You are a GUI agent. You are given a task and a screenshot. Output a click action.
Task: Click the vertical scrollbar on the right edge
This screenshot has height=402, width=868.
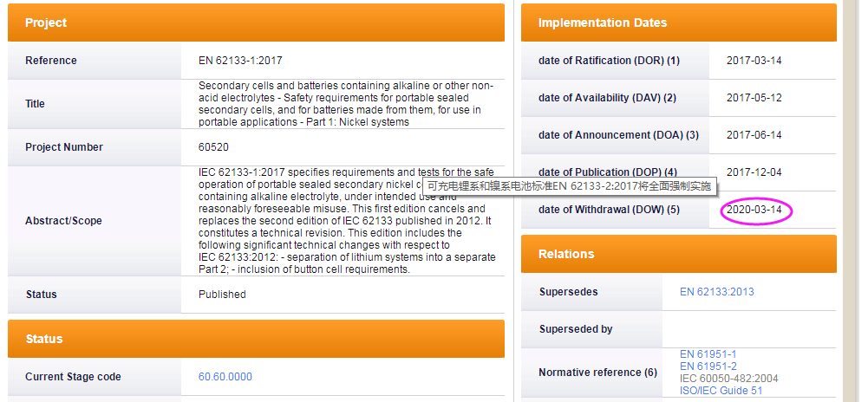coord(851,199)
